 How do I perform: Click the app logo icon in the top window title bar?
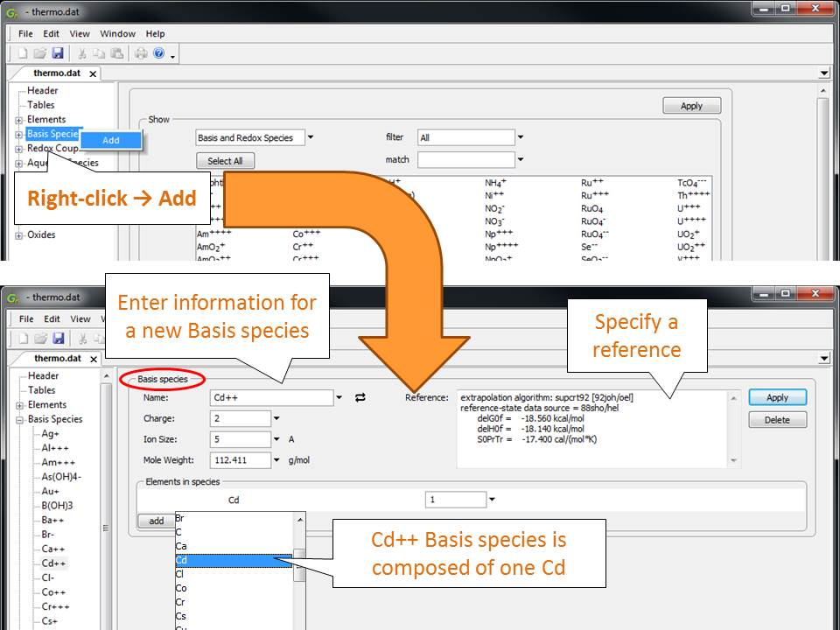pos(11,11)
